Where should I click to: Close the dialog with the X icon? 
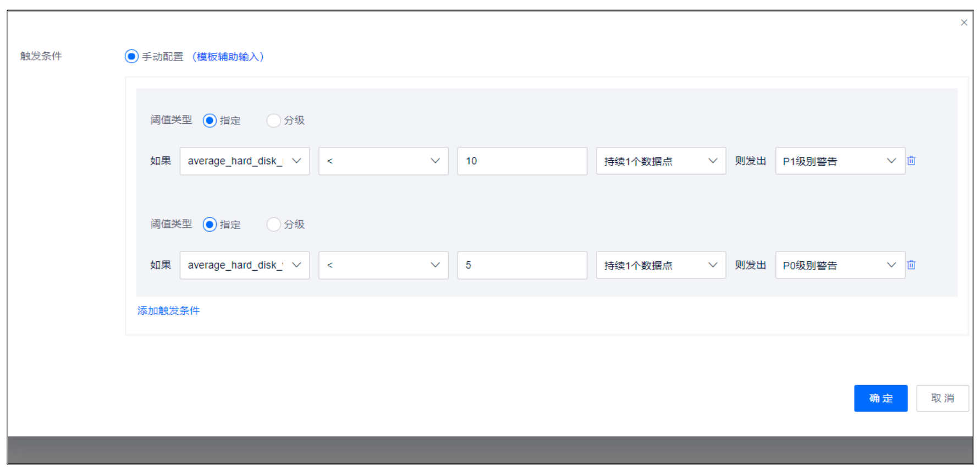point(964,23)
